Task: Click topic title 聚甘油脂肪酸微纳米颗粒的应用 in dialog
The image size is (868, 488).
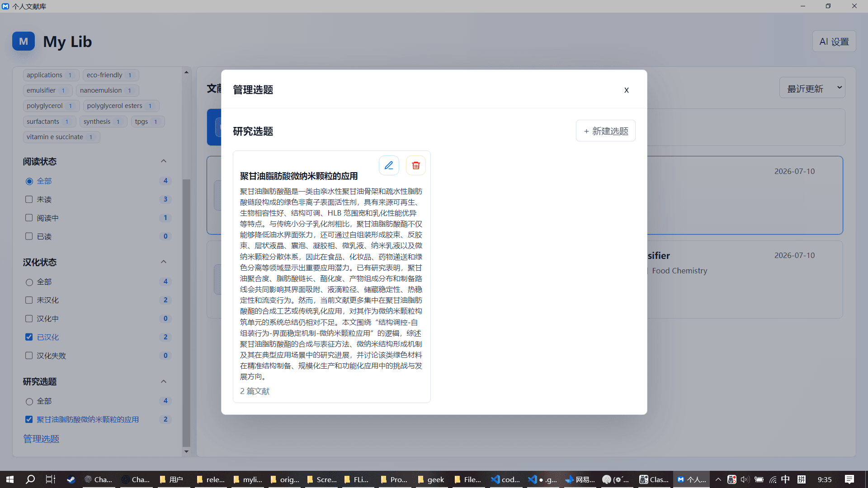Action: point(299,176)
